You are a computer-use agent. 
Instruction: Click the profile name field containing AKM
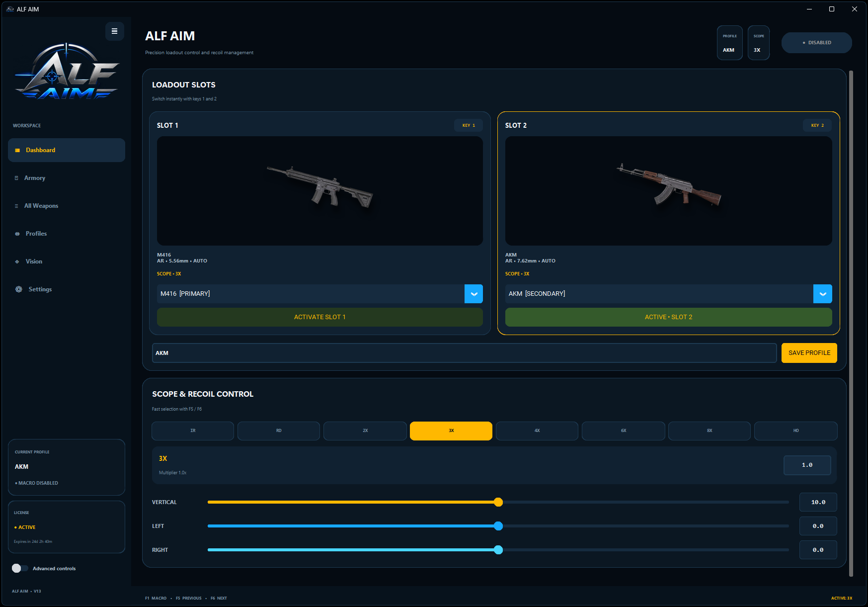(465, 353)
